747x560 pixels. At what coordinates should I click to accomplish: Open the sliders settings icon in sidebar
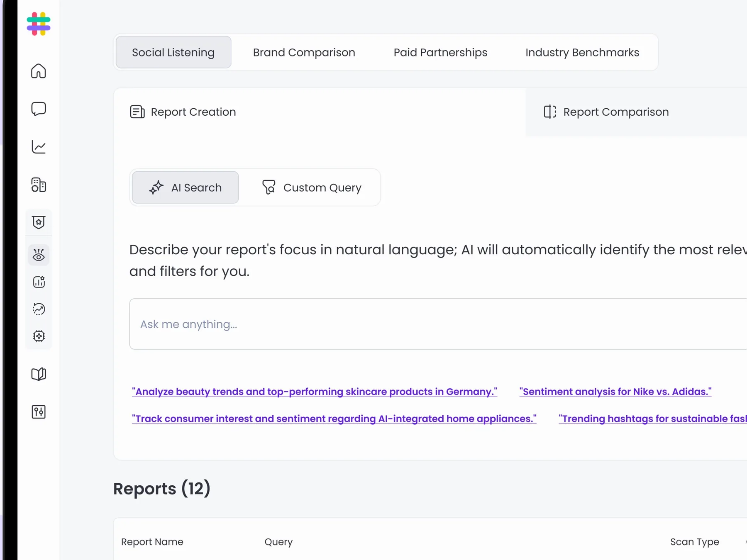click(39, 412)
